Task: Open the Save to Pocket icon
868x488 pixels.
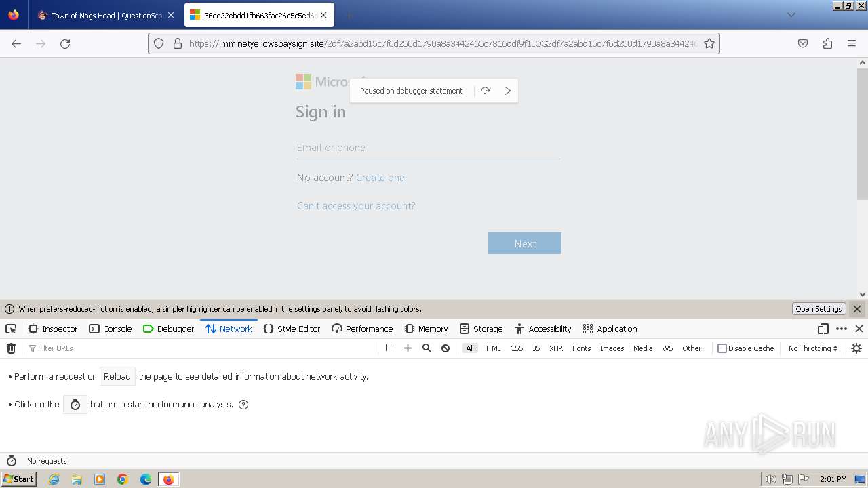Action: click(803, 43)
